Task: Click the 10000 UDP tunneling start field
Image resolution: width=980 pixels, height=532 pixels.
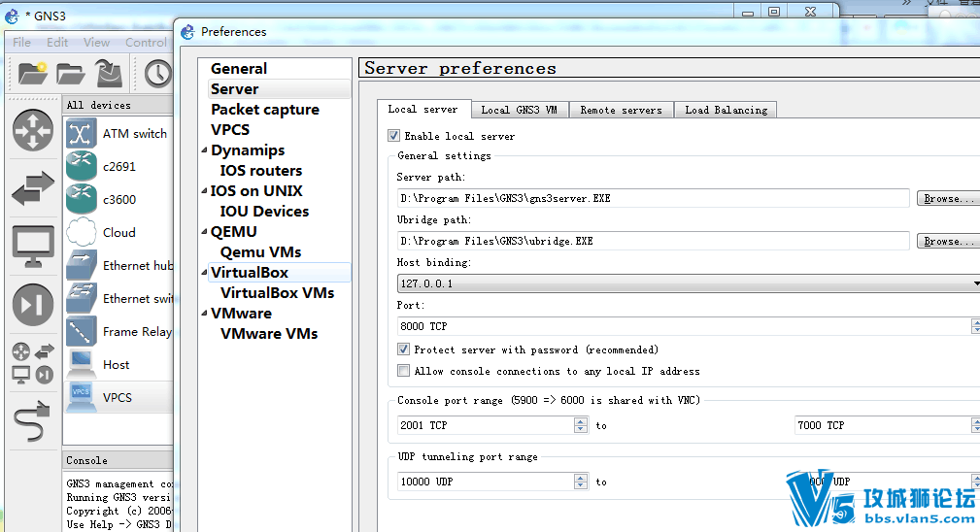Action: [486, 482]
